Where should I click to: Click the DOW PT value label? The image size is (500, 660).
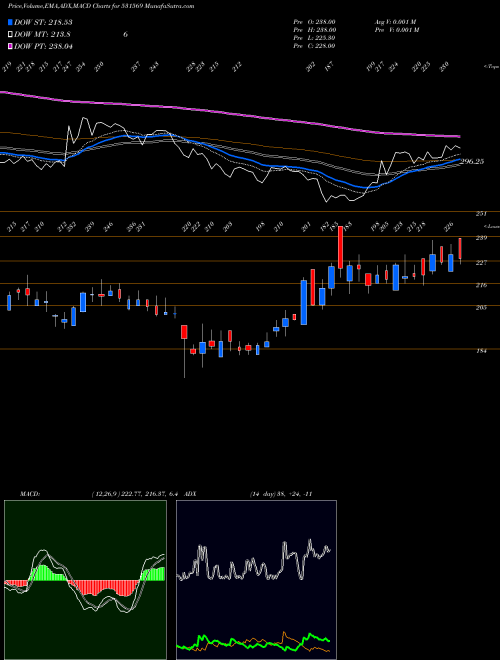click(x=43, y=46)
